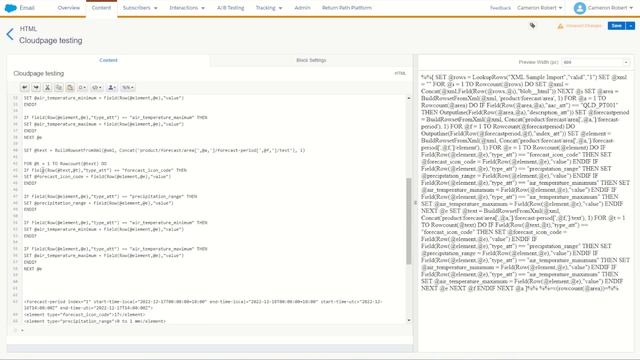Image resolution: width=640 pixels, height=360 pixels.
Task: Click the Unsaved Changes warning icon
Action: pyautogui.click(x=560, y=26)
